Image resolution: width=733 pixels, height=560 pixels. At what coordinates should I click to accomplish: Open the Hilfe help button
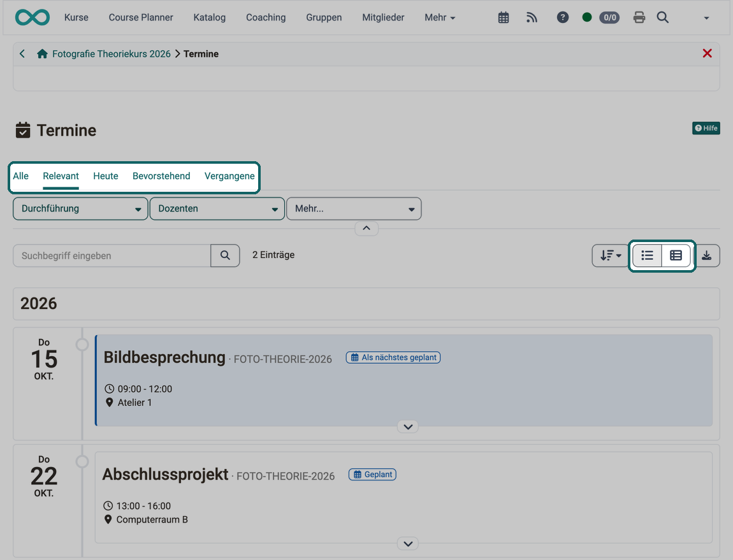(x=706, y=128)
